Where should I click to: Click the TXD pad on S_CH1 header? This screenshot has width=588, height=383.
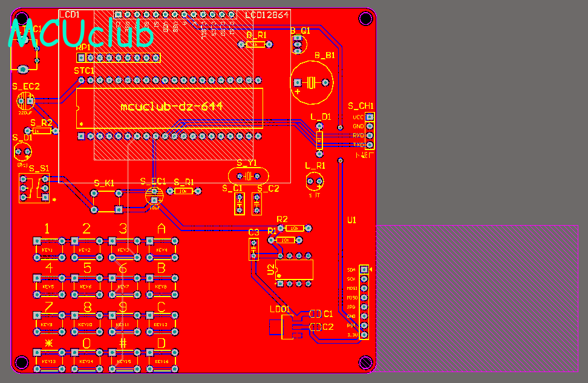click(370, 145)
